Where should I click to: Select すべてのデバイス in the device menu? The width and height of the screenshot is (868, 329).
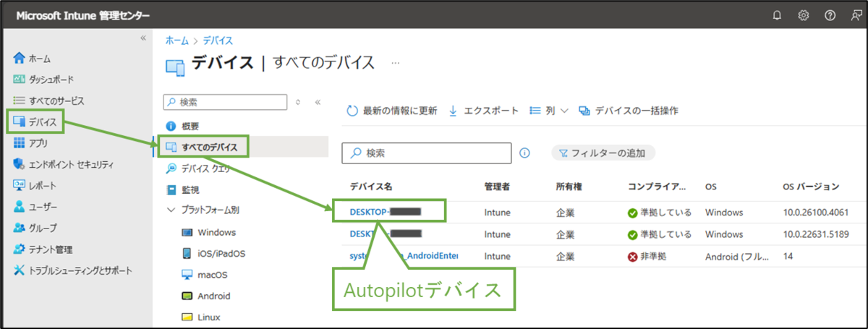tap(203, 147)
